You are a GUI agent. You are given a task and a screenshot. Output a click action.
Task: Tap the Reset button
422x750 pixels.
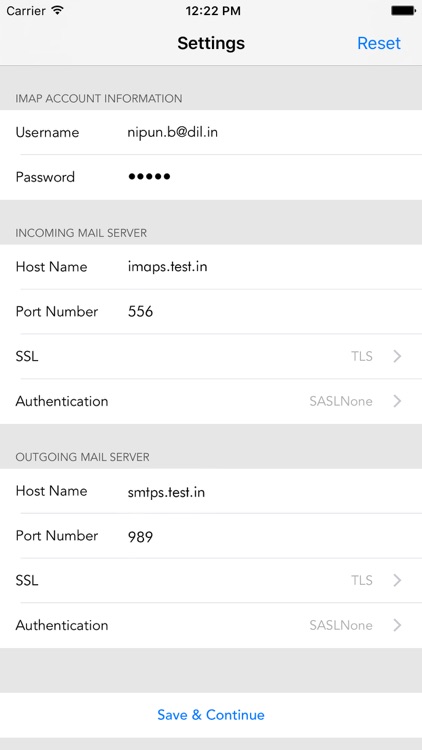378,43
